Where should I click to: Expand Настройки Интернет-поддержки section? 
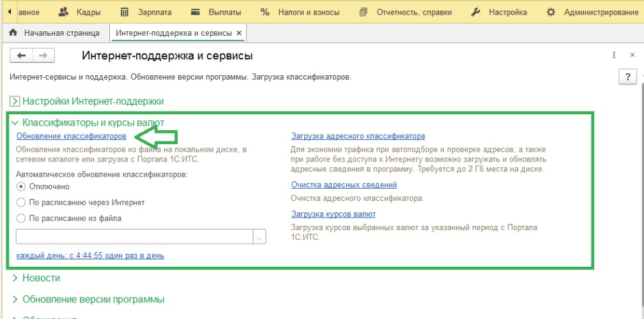[x=15, y=101]
